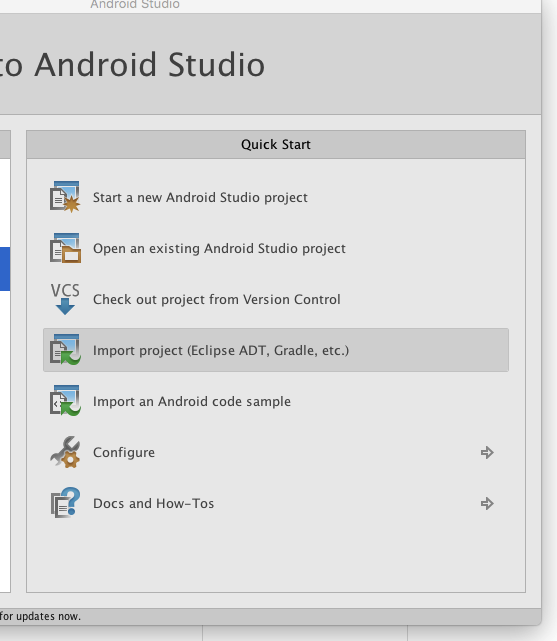Click the Configure wrench and gear icon
The image size is (557, 641).
tap(65, 452)
